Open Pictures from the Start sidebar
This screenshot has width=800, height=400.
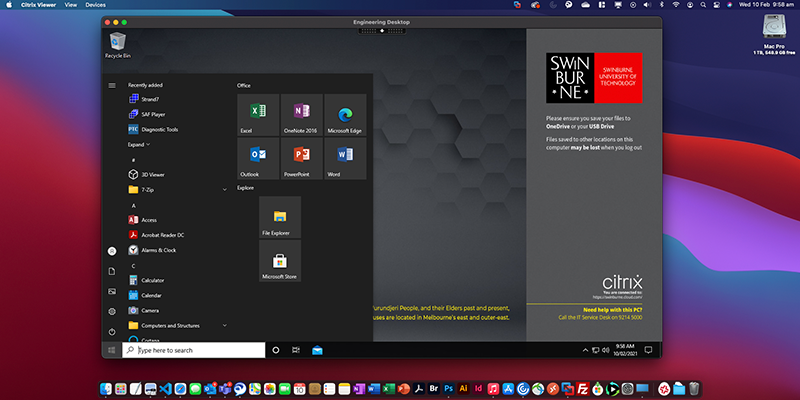point(112,291)
